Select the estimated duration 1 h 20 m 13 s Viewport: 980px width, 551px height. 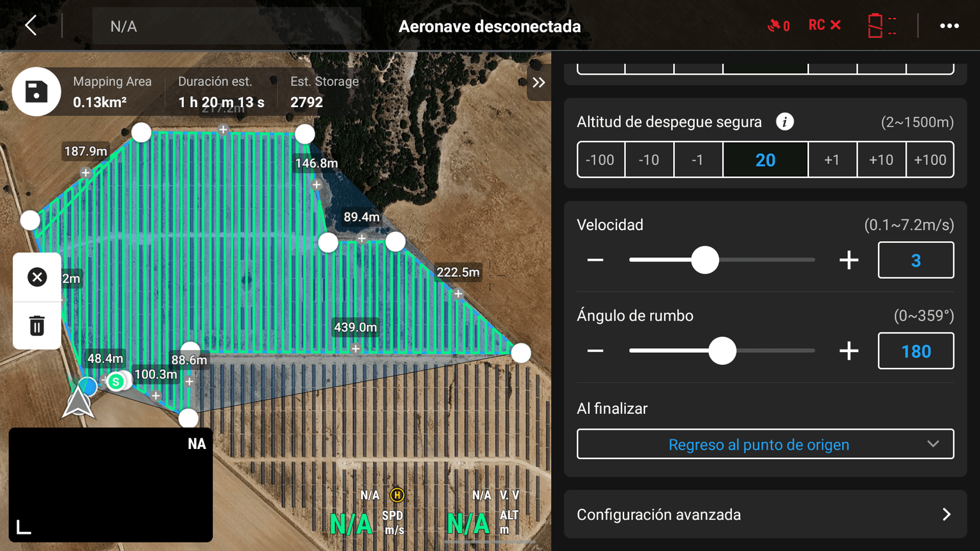pyautogui.click(x=221, y=102)
